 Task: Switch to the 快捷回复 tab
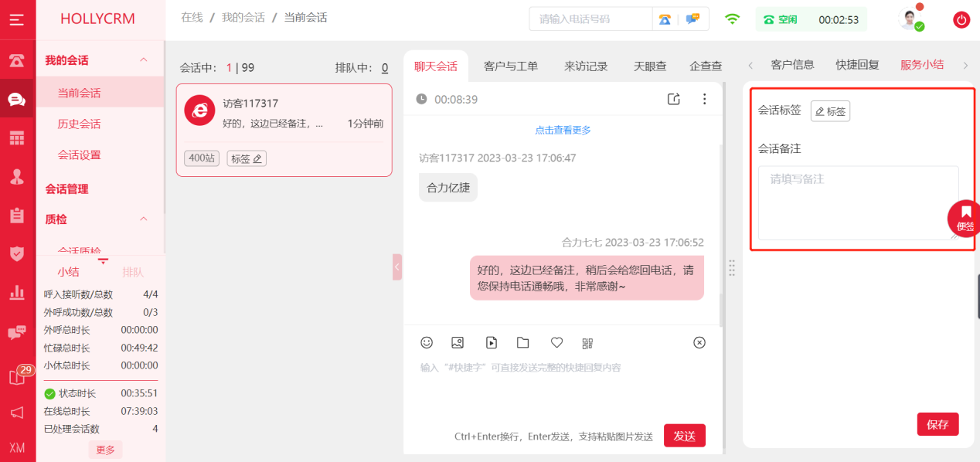(857, 65)
